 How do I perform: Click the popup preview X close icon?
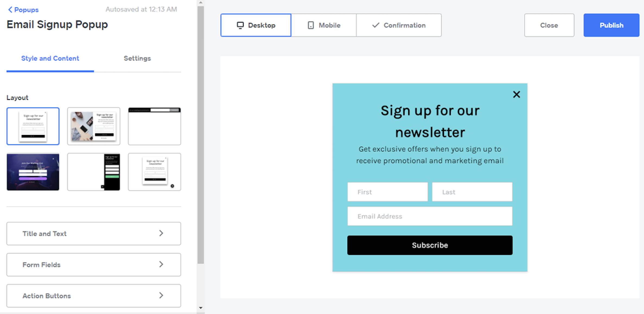click(516, 94)
